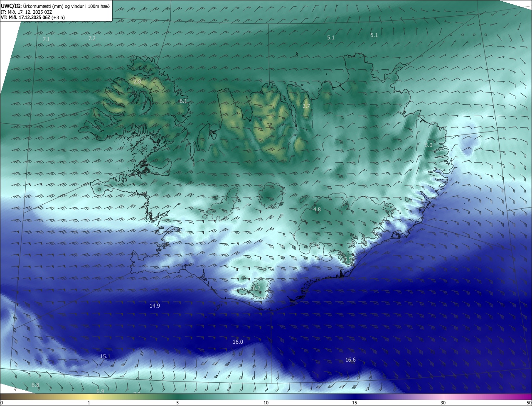The image size is (532, 406).
Task: Click the 14.9 value label off the south coast
Action: point(155,306)
